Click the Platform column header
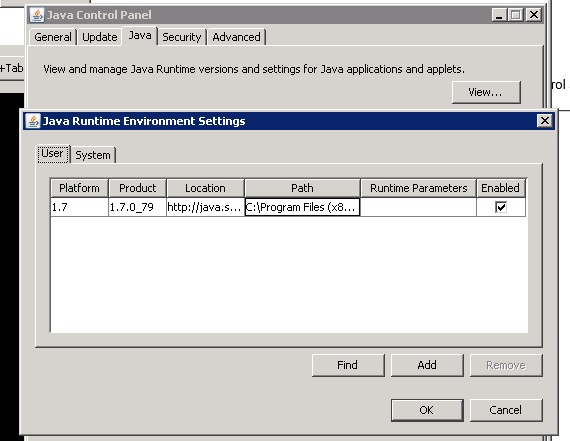 point(79,188)
